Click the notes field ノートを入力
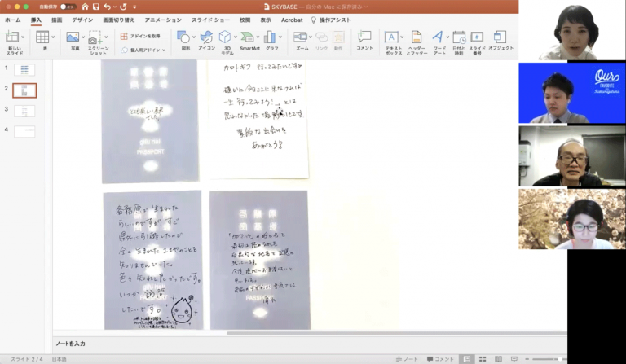The width and height of the screenshot is (626, 364). pos(70,344)
